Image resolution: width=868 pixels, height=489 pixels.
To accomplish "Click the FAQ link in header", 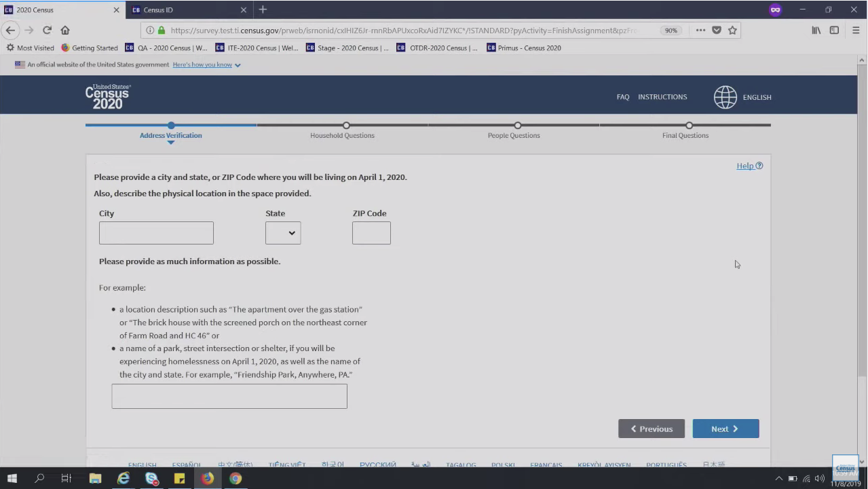I will click(622, 97).
